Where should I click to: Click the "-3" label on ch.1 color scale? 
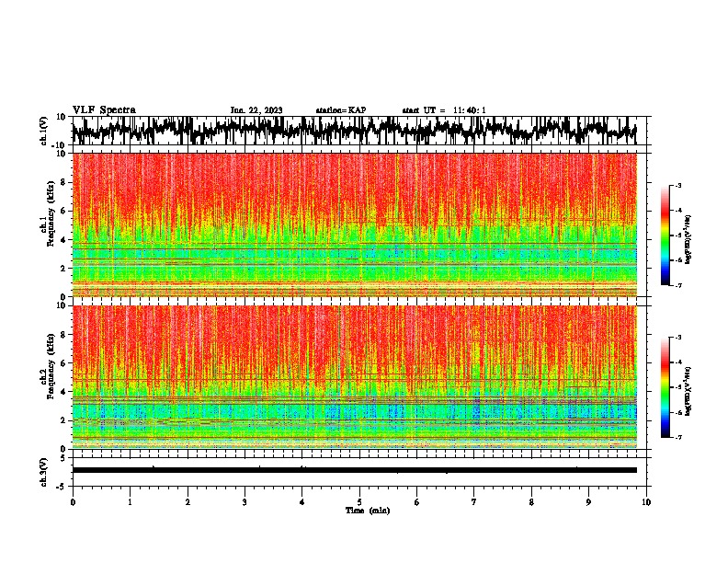(677, 186)
